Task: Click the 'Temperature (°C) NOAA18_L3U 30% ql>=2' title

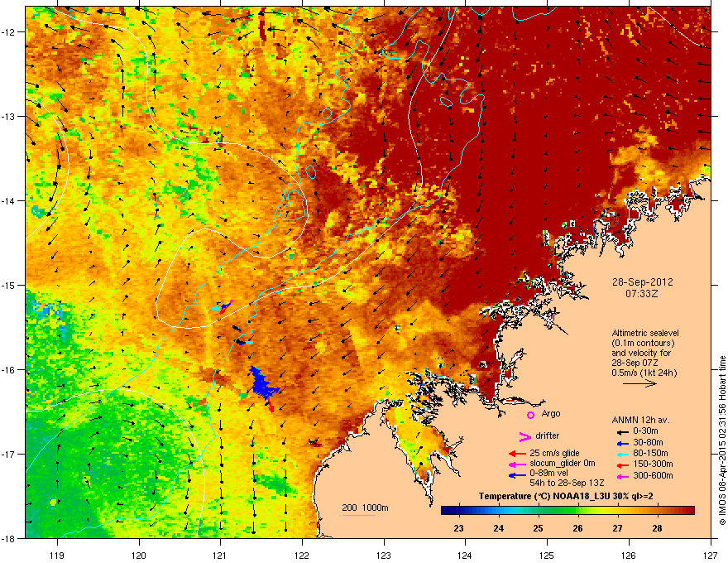Action: pyautogui.click(x=566, y=496)
